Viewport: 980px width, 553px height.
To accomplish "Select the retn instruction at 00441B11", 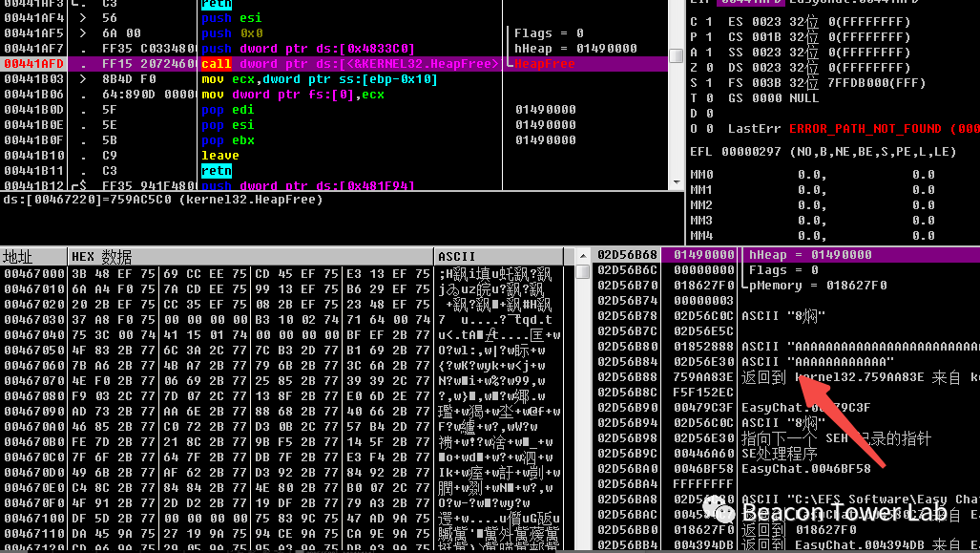I will [x=217, y=171].
